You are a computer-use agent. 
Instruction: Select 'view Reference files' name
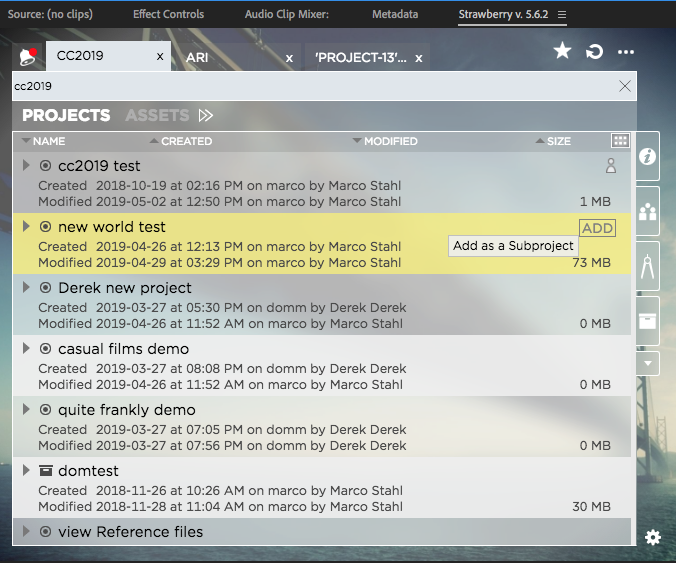pos(130,532)
